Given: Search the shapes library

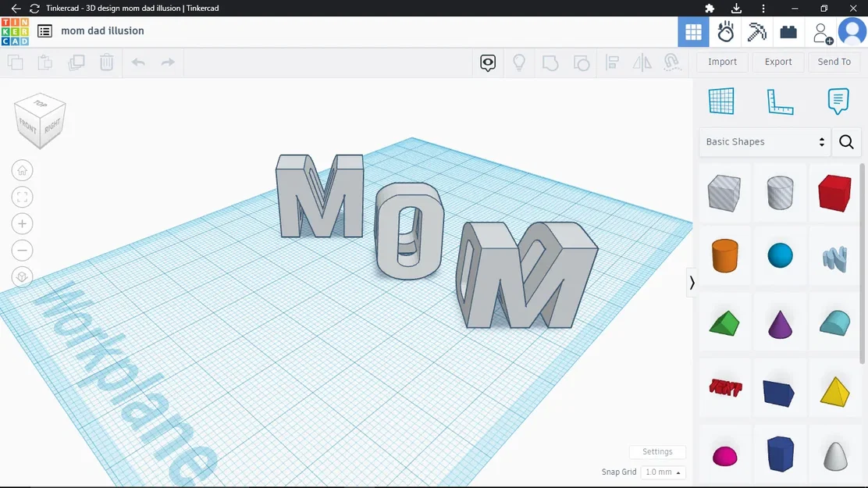Looking at the screenshot, I should [x=846, y=142].
